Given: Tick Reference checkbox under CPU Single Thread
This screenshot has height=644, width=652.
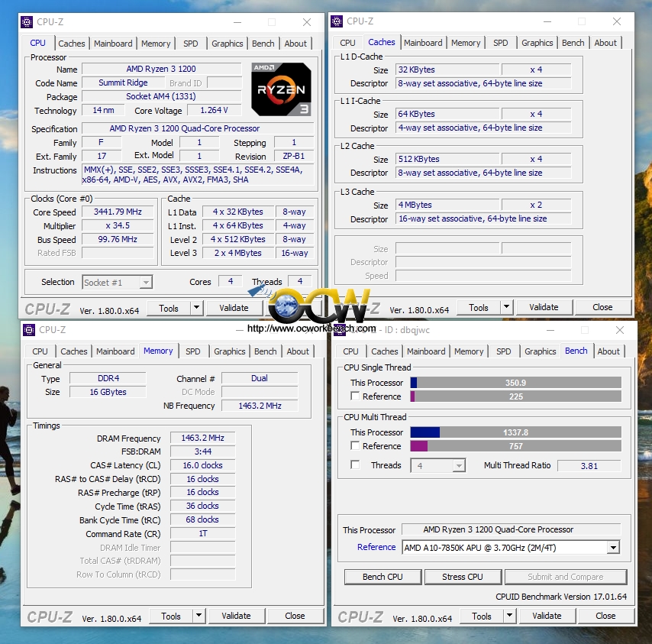Looking at the screenshot, I should click(355, 396).
